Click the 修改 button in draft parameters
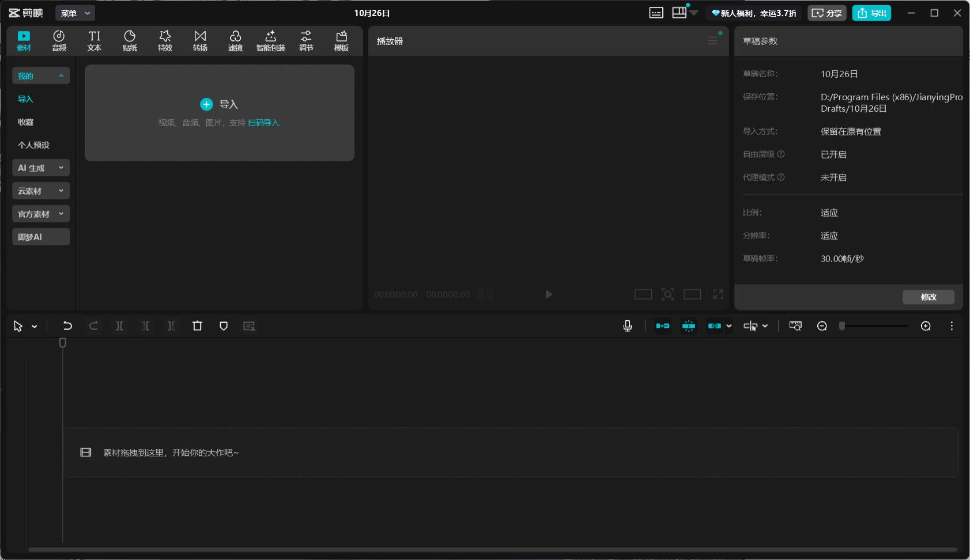The image size is (970, 560). pyautogui.click(x=928, y=297)
